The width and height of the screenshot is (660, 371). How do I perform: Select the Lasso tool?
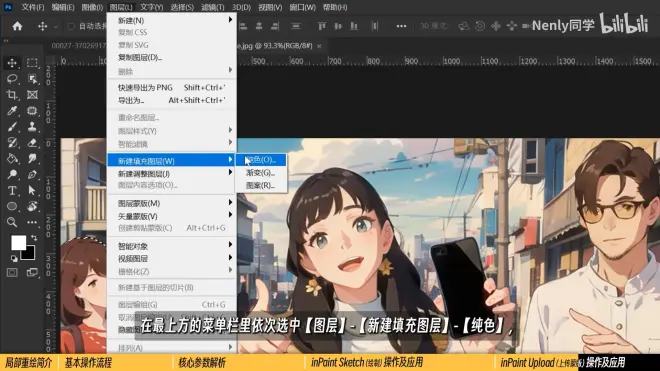coord(12,79)
